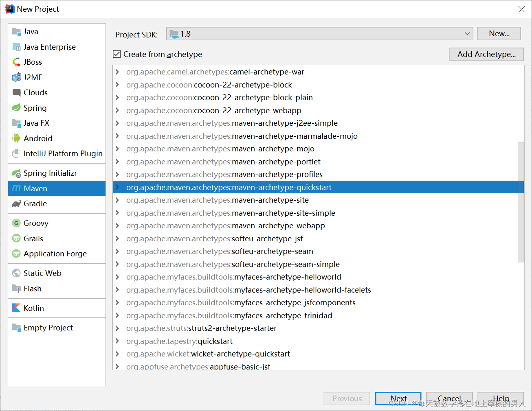Click the Groovy G icon
Image resolution: width=532 pixels, height=411 pixels.
click(x=16, y=223)
